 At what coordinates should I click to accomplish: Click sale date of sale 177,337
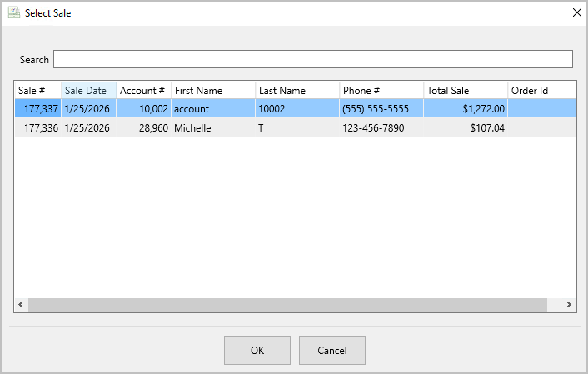[89, 109]
